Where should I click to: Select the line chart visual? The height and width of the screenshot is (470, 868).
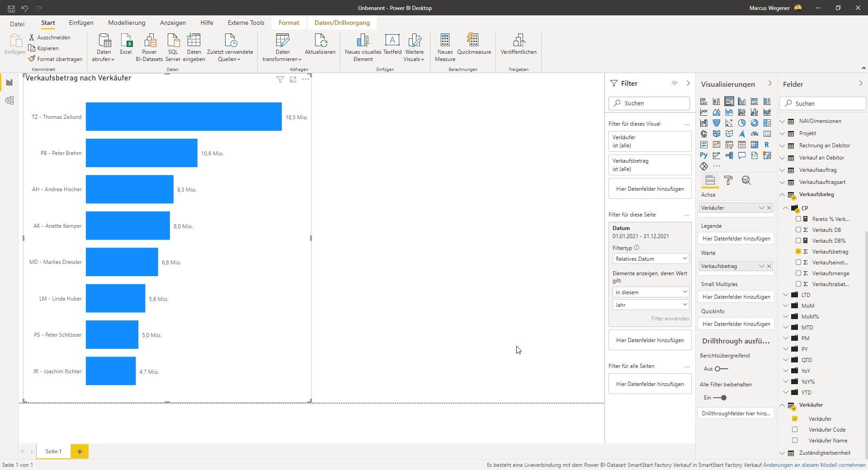(x=704, y=112)
